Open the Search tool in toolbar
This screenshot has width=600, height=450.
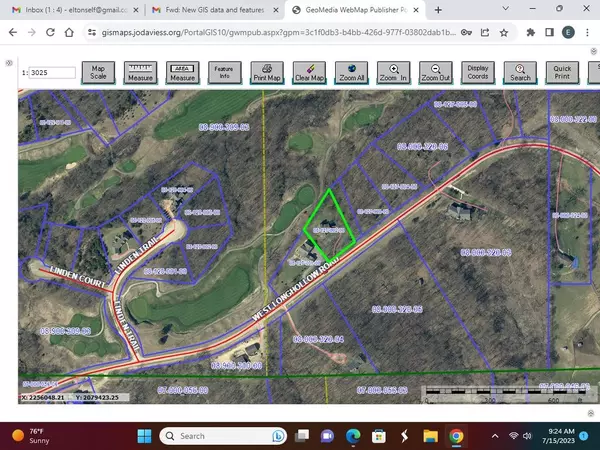click(x=520, y=73)
